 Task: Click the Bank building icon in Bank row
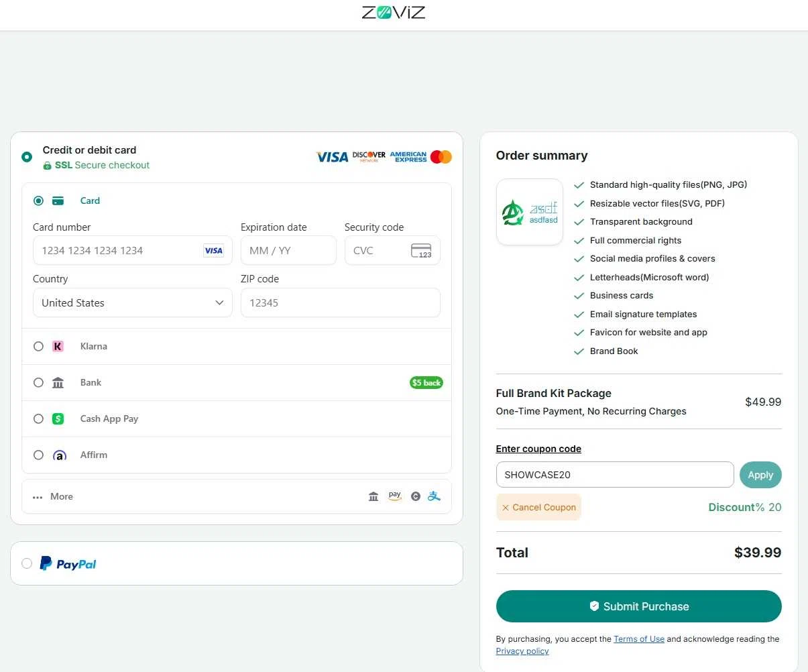click(x=58, y=383)
